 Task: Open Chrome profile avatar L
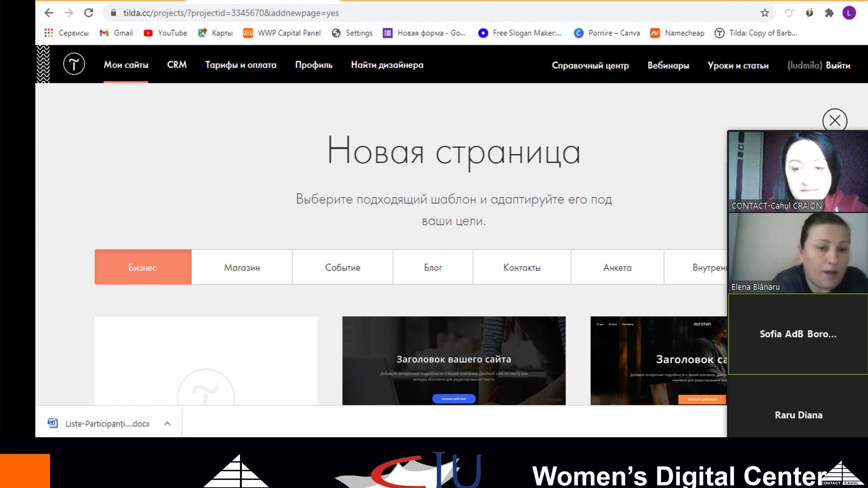849,13
